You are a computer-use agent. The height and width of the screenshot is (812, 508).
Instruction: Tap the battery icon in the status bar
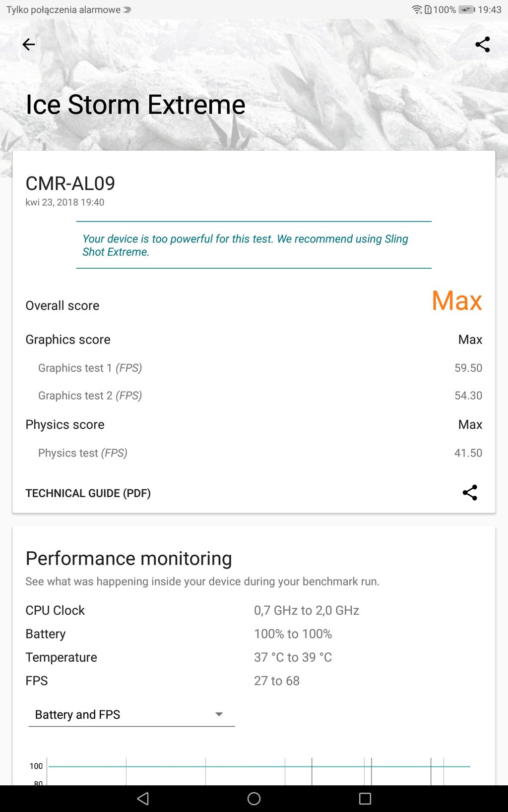coord(466,9)
